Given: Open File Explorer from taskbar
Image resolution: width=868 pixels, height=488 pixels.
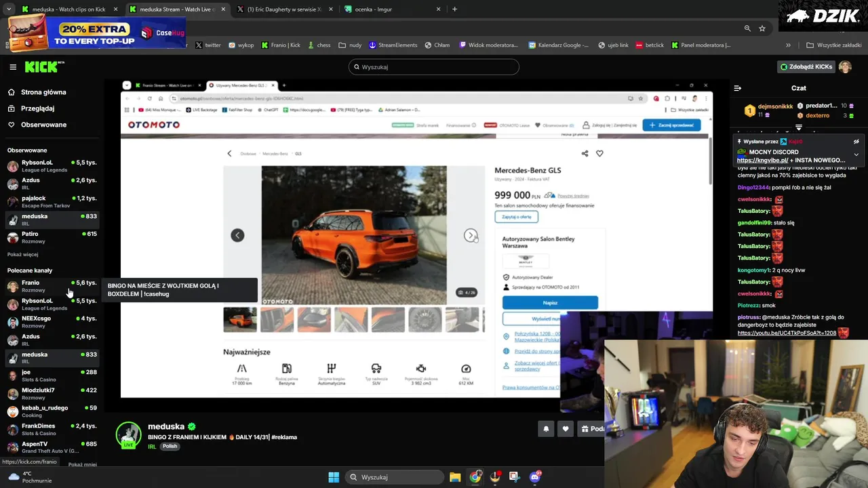Looking at the screenshot, I should tap(455, 477).
